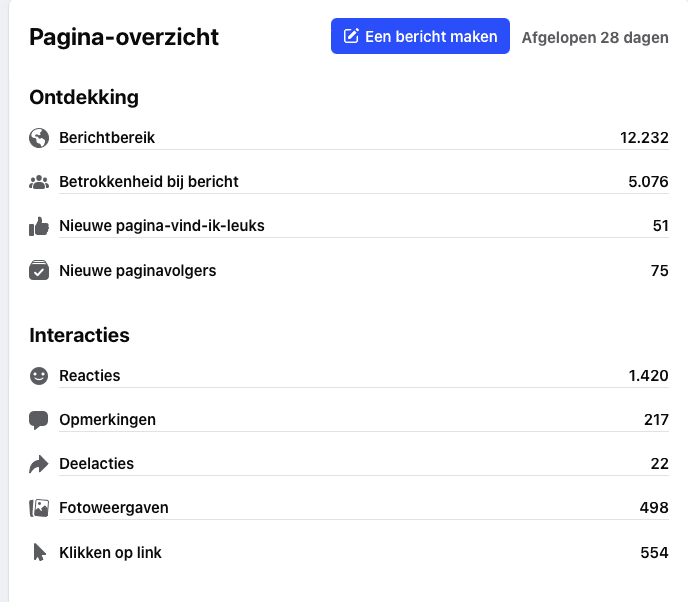Select the 'Betrokkenheid bij bericht' label

[148, 182]
